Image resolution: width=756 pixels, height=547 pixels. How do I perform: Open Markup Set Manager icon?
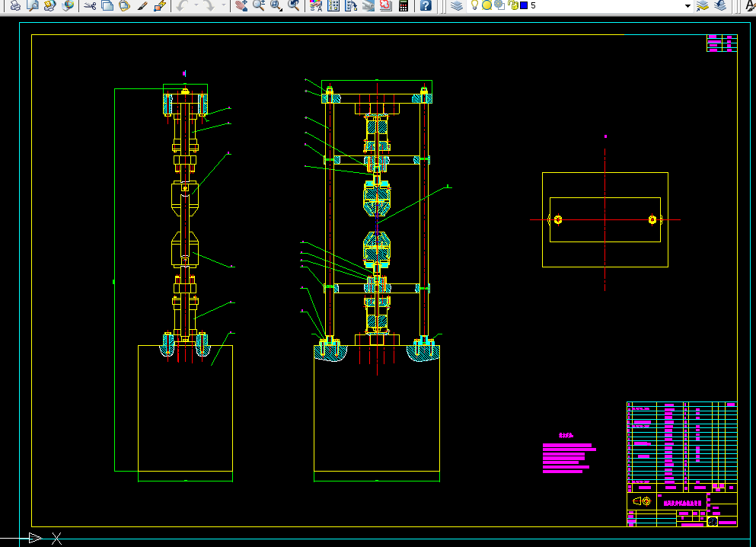386,5
